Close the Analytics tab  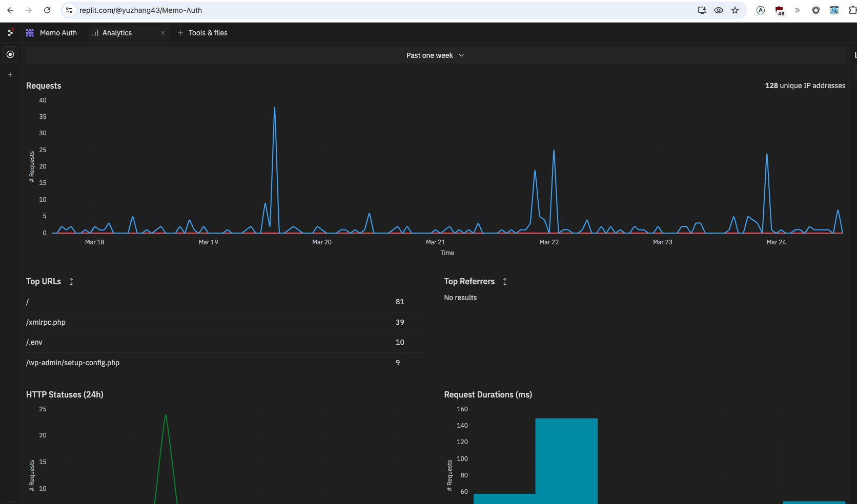point(163,33)
